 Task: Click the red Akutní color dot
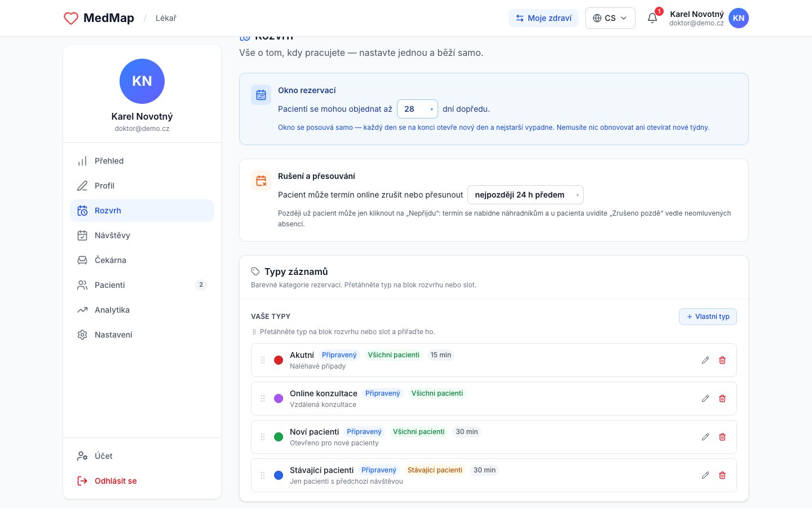(x=279, y=360)
